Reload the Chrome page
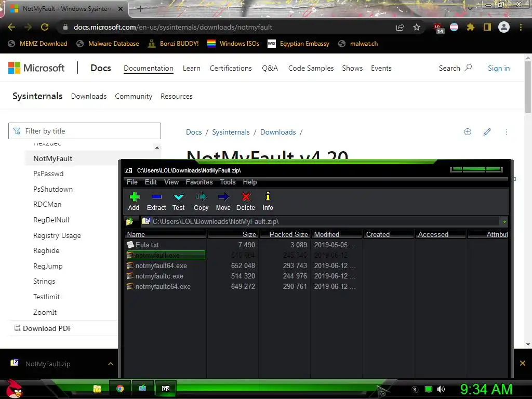 point(45,27)
